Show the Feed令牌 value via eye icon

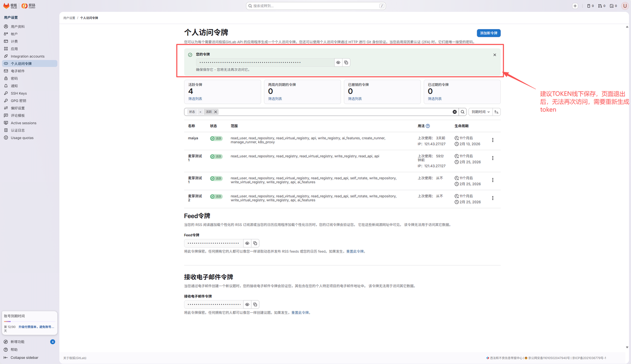[x=247, y=243]
